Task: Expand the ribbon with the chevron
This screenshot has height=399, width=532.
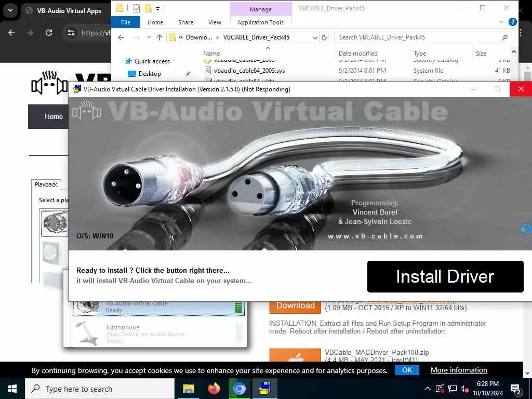Action: pyautogui.click(x=501, y=22)
